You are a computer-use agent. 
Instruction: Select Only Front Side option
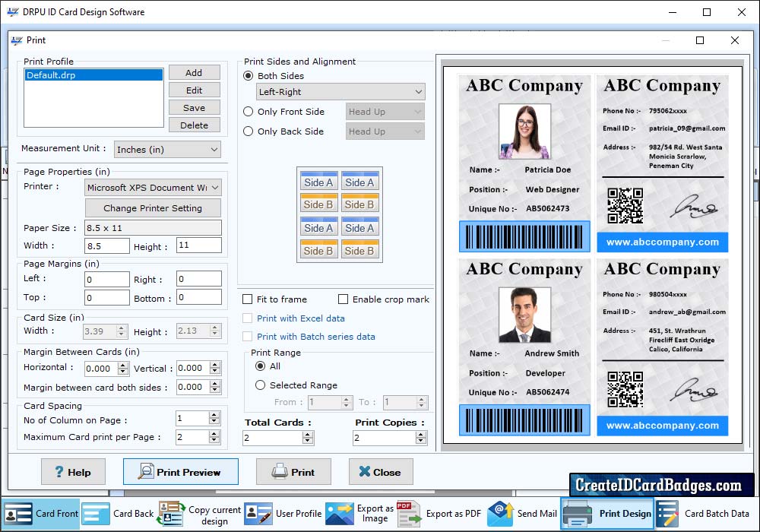pos(249,112)
